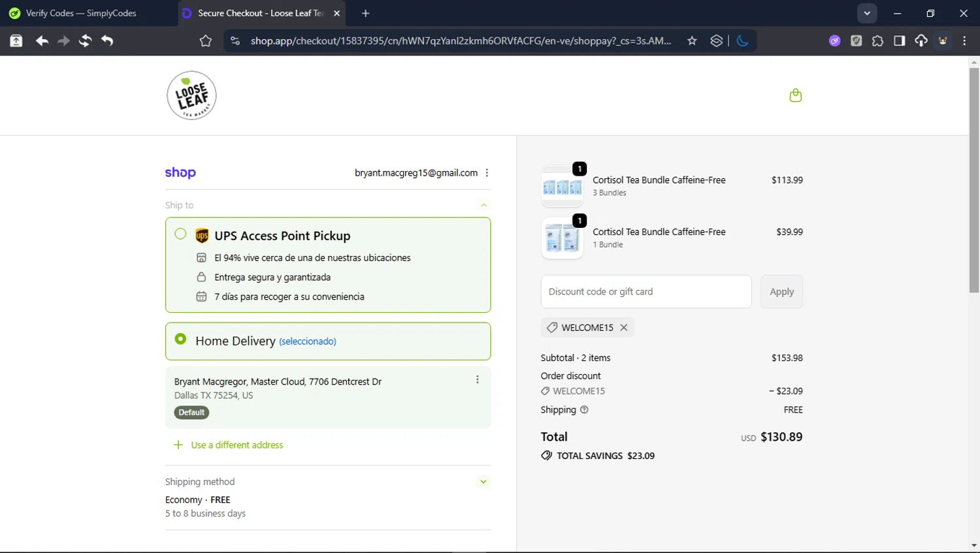Close the Secure Checkout tab

point(336,13)
